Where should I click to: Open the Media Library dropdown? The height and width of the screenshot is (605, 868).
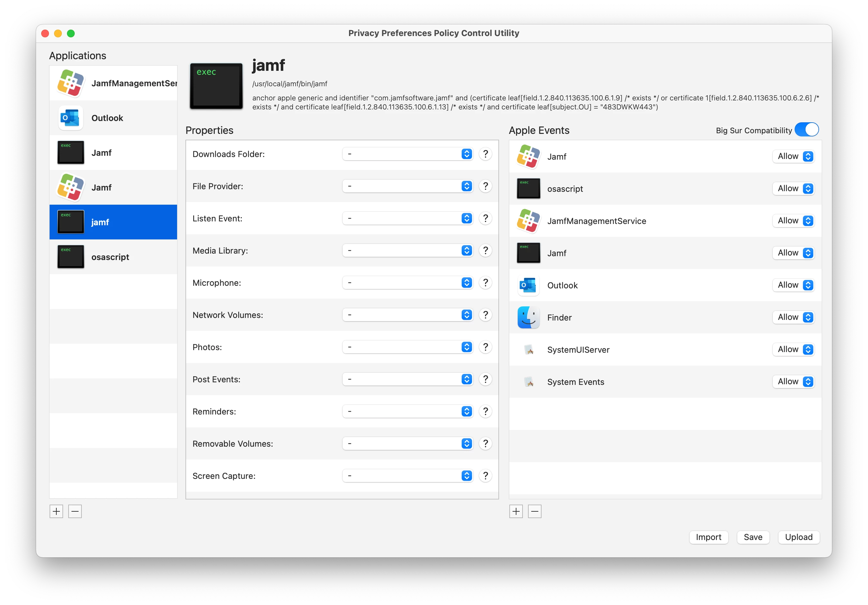pos(408,250)
